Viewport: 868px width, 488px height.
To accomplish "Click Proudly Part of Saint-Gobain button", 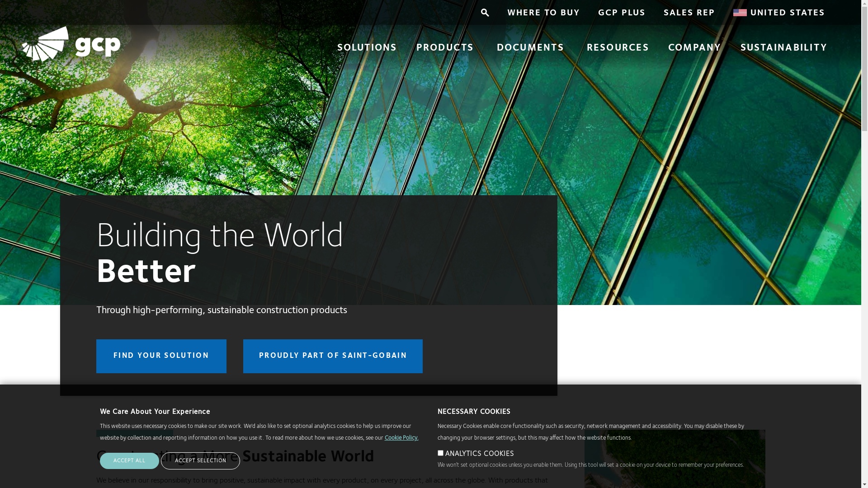I will [x=333, y=356].
